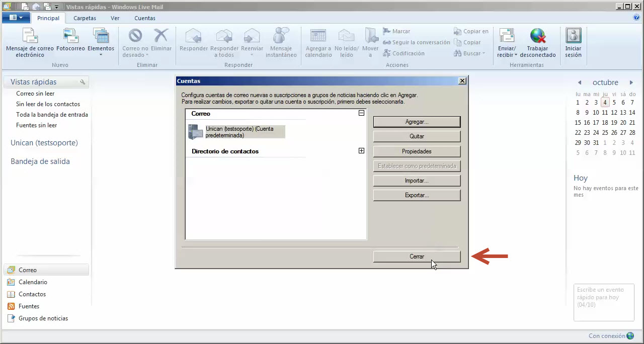Open the Elementos dropdown in Nuevo group

(x=101, y=42)
